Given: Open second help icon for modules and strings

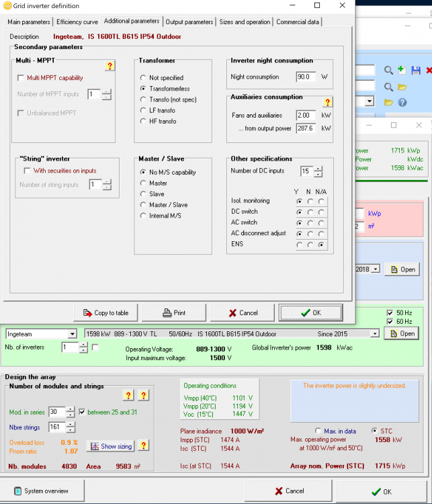Looking at the screenshot, I should tap(143, 395).
